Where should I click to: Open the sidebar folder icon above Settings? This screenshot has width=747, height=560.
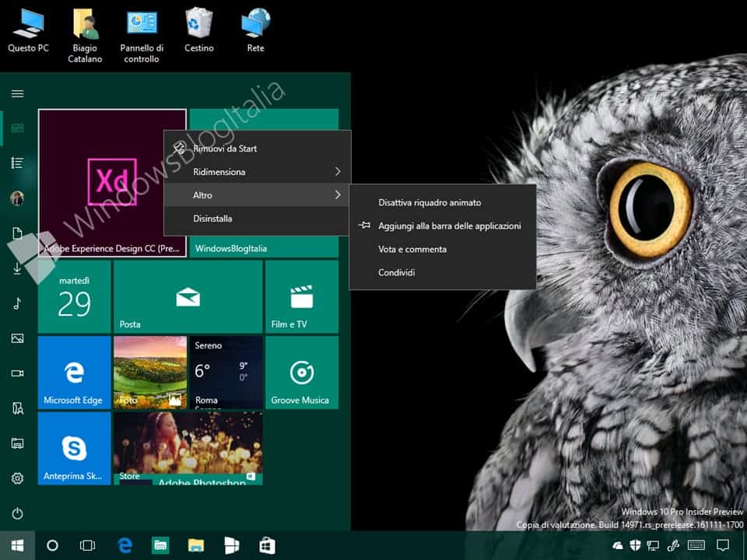tap(18, 443)
